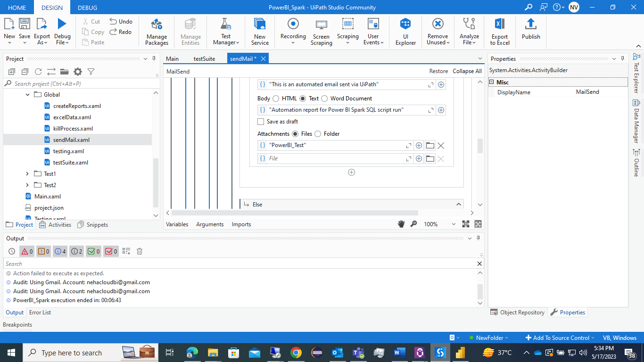Open the Imports panel
The image size is (644, 362).
tap(241, 224)
